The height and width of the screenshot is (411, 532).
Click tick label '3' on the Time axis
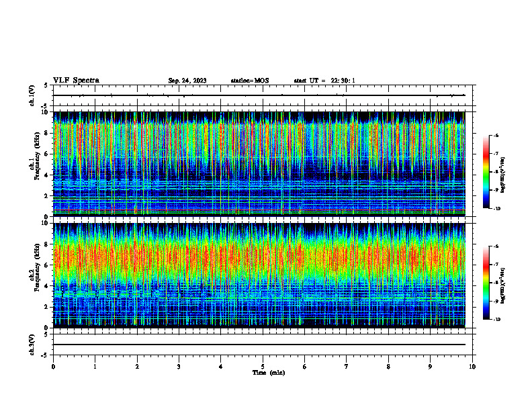coord(179,367)
